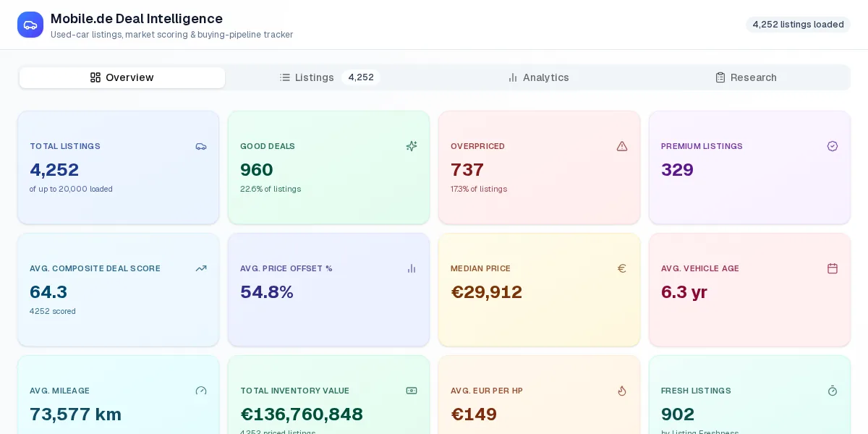
Task: Click the warning triangle on Overpriced card
Action: point(622,146)
